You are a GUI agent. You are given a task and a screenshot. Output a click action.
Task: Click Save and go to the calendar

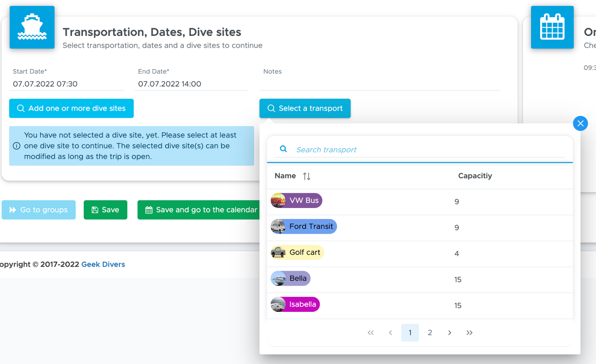coord(199,210)
